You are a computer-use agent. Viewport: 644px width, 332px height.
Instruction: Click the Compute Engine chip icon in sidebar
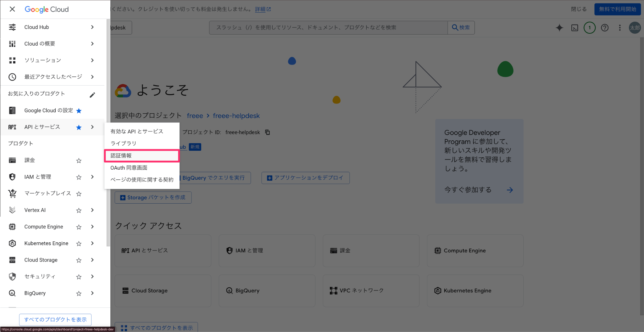[x=12, y=227]
